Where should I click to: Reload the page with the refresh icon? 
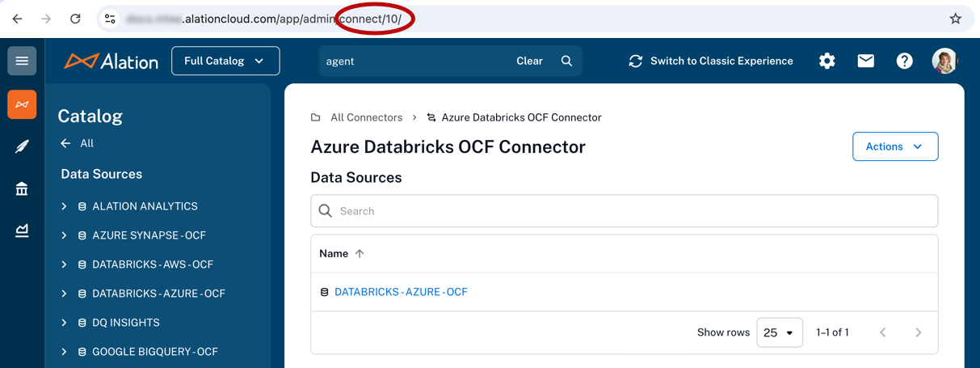(75, 19)
